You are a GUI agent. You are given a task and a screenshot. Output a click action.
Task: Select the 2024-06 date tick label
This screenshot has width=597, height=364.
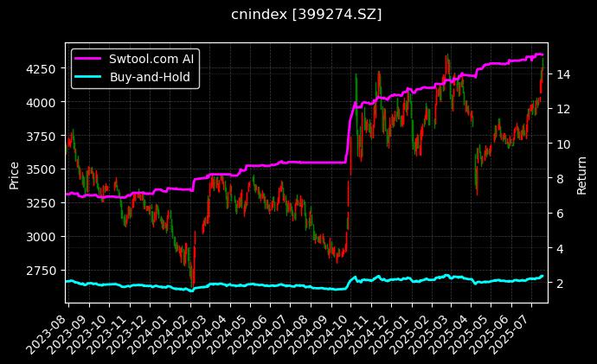click(256, 327)
